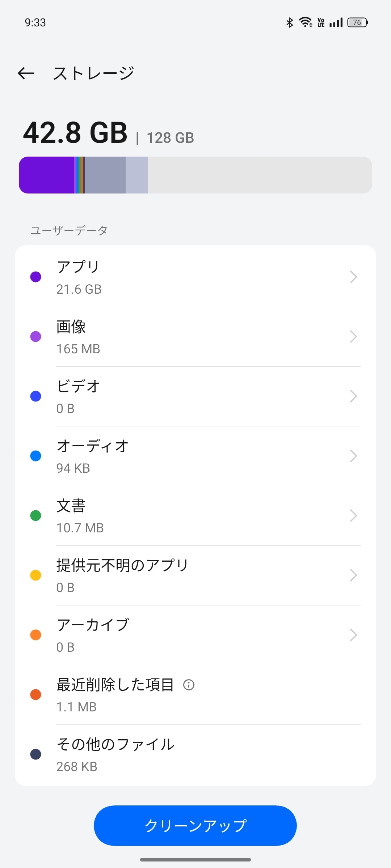The height and width of the screenshot is (868, 391).
Task: Tap the Bluetooth status icon
Action: tap(290, 22)
